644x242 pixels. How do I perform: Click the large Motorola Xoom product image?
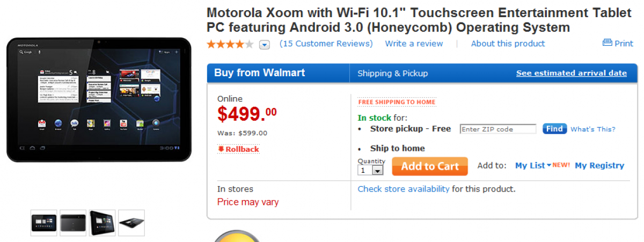point(99,99)
